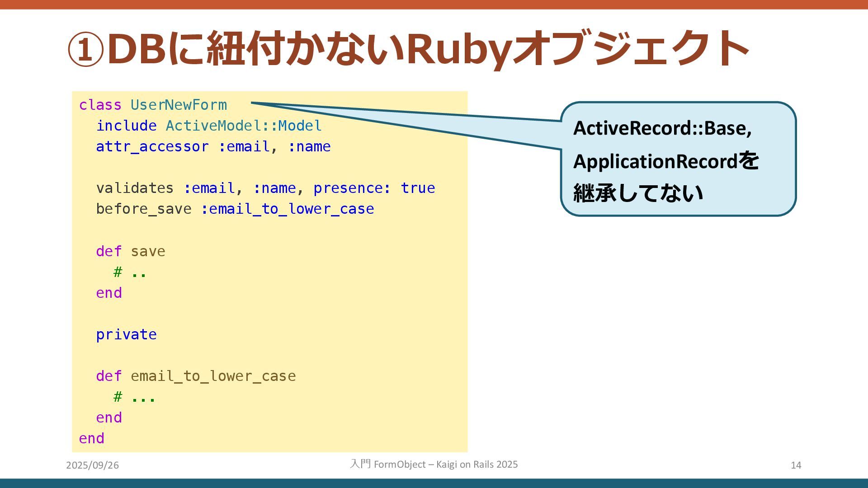This screenshot has height=488, width=868.
Task: Select the 'validates :email, :name, presence: true' line
Action: point(265,188)
